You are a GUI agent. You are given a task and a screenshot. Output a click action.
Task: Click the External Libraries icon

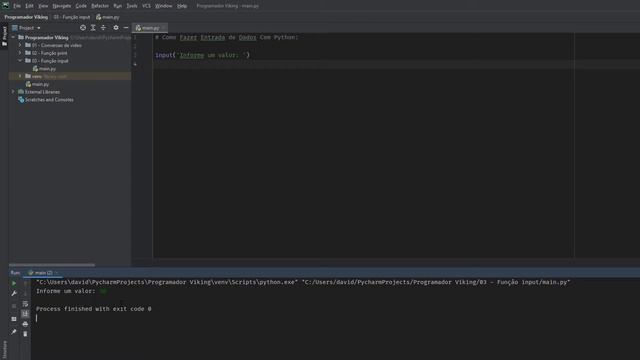(x=21, y=92)
